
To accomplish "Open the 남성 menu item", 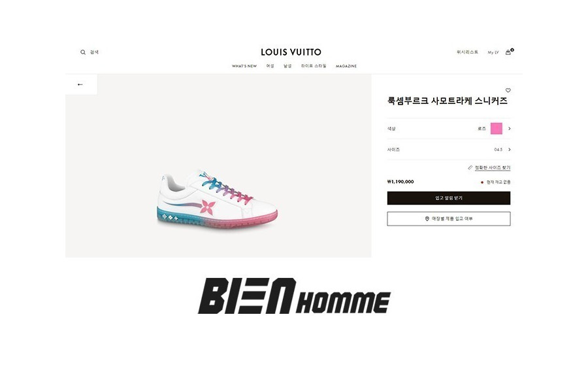I will pyautogui.click(x=287, y=66).
